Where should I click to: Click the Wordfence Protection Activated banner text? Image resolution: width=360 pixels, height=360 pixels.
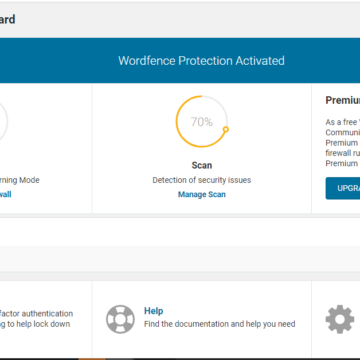pyautogui.click(x=201, y=61)
